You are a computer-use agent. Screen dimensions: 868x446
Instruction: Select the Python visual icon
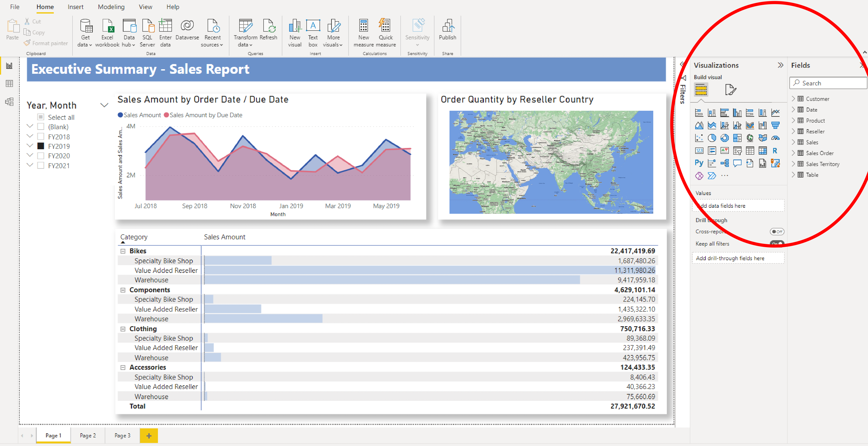[699, 163]
